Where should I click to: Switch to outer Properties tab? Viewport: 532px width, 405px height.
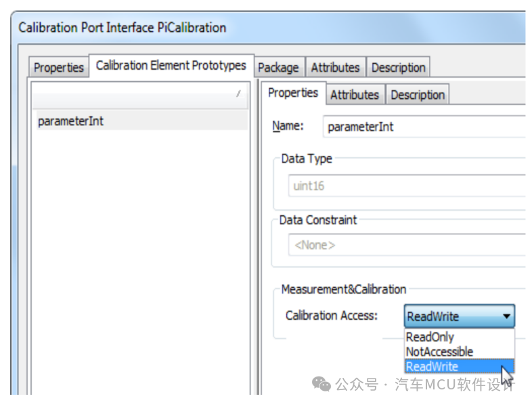coord(59,67)
